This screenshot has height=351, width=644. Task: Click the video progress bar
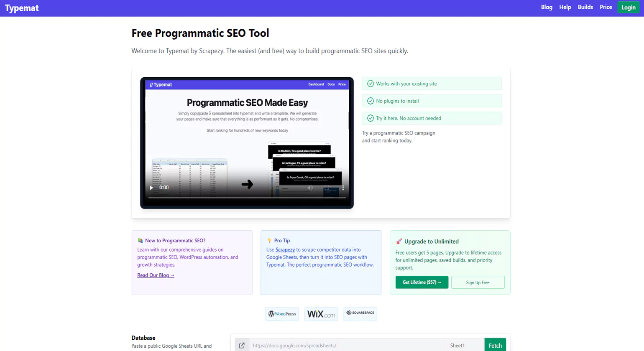pos(247,197)
